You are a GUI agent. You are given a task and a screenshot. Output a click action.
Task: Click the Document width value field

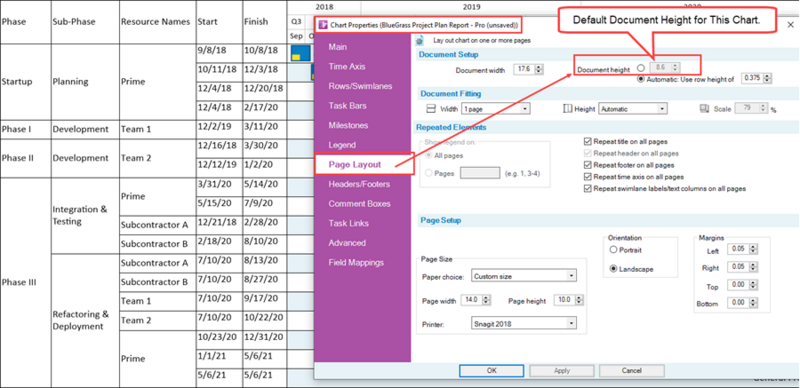[x=524, y=70]
